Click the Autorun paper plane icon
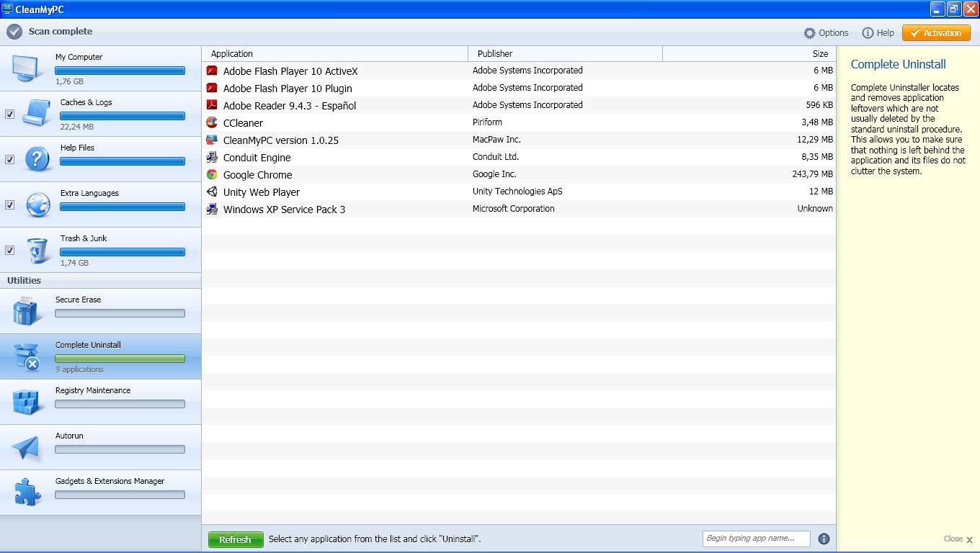Screen dimensions: 980x553 pyautogui.click(x=27, y=447)
